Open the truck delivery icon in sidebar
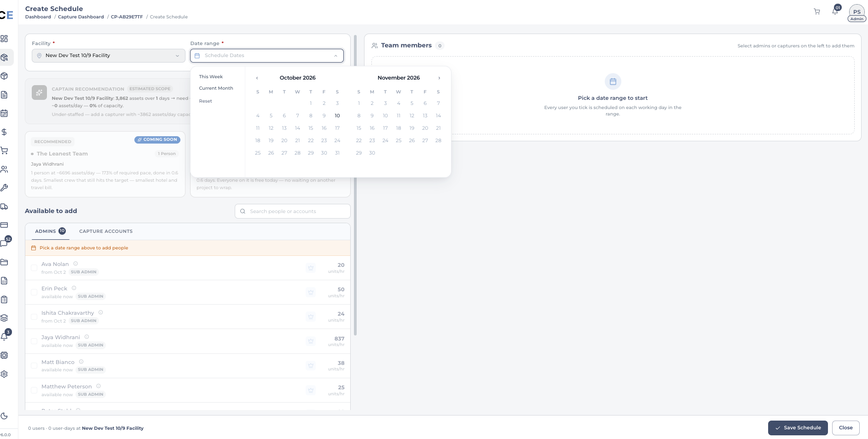The image size is (868, 439). (x=4, y=207)
